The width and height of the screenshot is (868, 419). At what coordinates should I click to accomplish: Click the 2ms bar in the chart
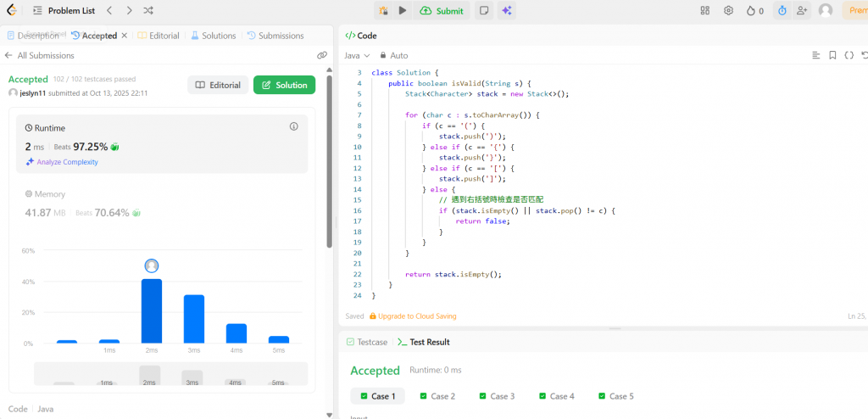coord(152,311)
